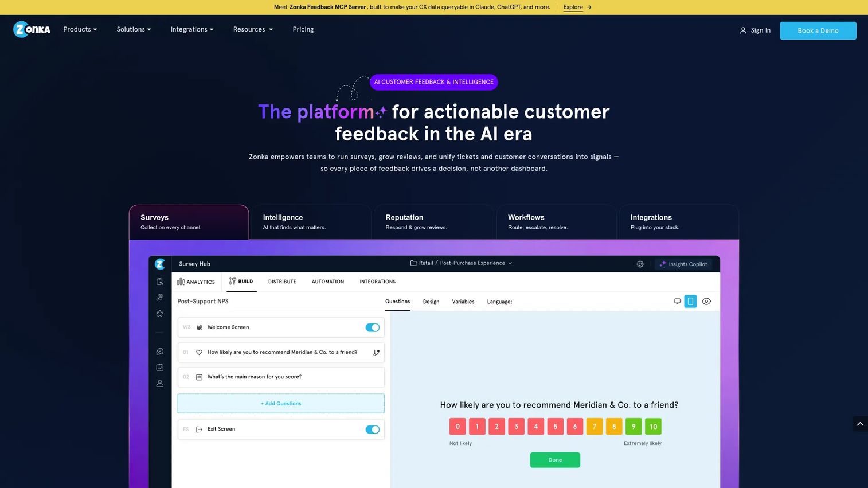868x488 pixels.
Task: Click the Book a Demo button
Action: click(x=818, y=30)
